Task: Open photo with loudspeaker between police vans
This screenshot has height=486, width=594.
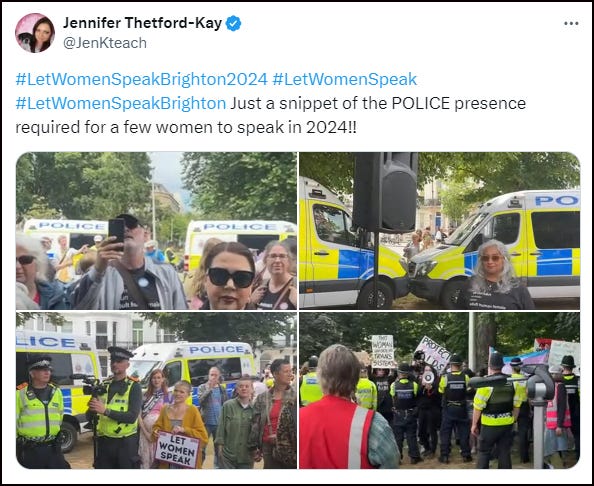Action: pyautogui.click(x=439, y=231)
